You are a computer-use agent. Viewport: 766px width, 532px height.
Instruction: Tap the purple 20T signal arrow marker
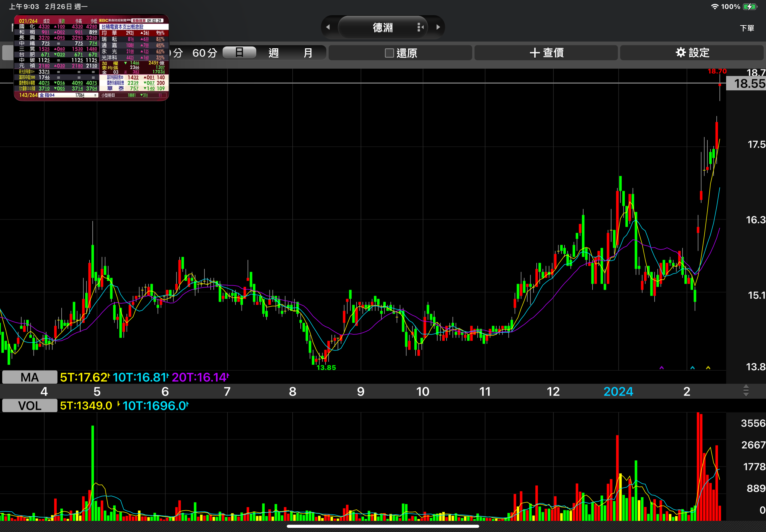662,368
